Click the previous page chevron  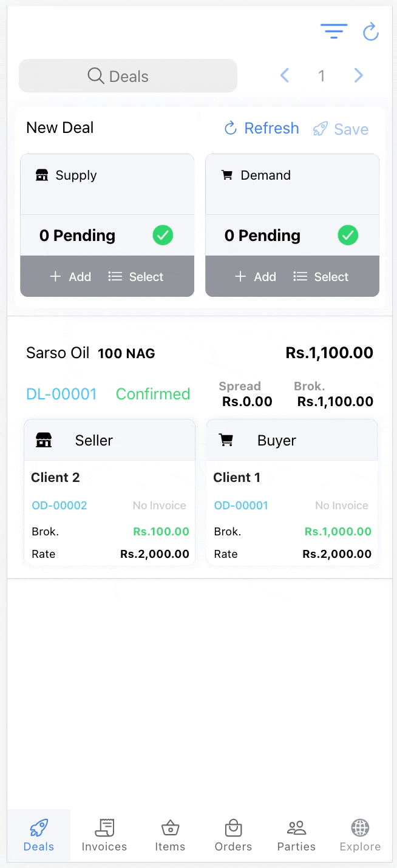285,75
